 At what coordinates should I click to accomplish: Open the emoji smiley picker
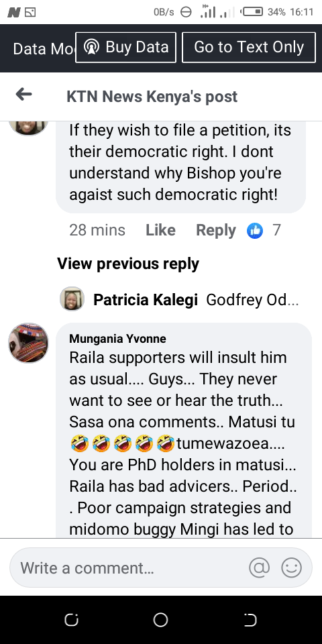[291, 568]
